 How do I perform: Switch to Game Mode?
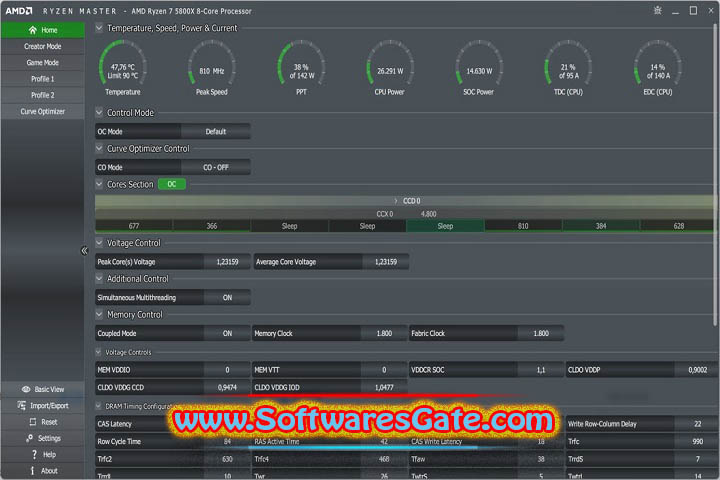[x=43, y=62]
